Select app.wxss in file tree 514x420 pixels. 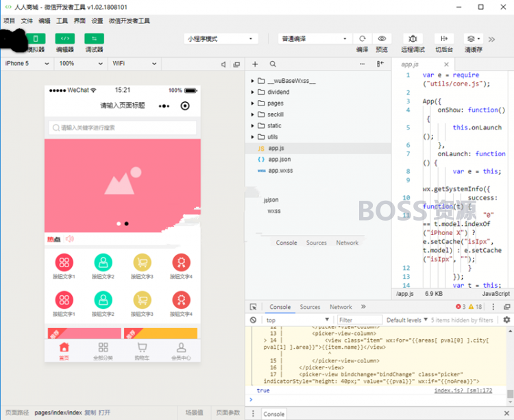(318, 171)
